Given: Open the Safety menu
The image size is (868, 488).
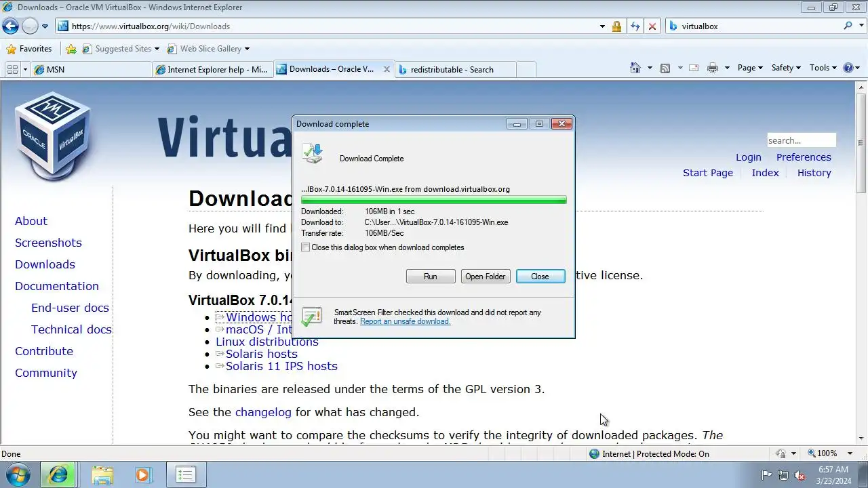Looking at the screenshot, I should click(786, 68).
